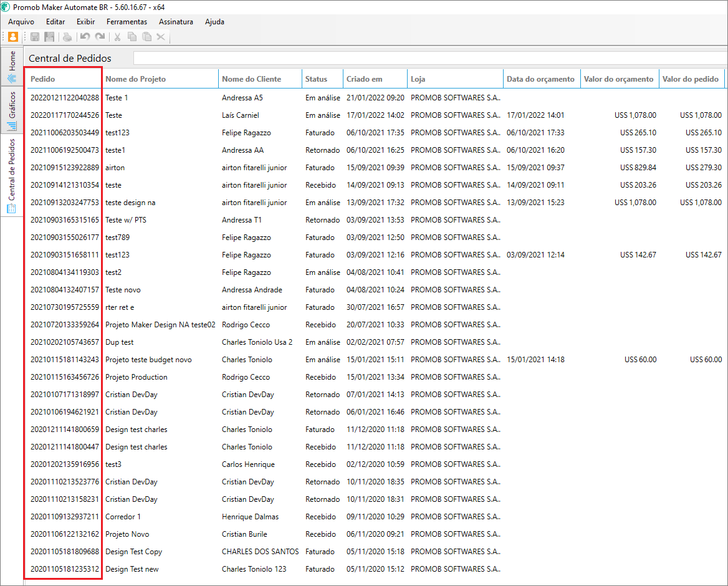Click project name test3
The height and width of the screenshot is (586, 728).
[113, 464]
